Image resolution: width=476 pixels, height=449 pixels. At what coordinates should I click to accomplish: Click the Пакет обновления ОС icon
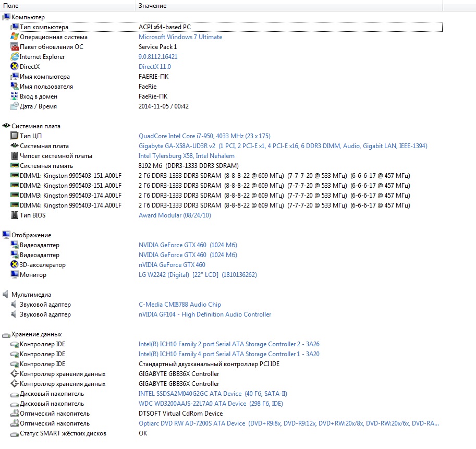[x=14, y=46]
